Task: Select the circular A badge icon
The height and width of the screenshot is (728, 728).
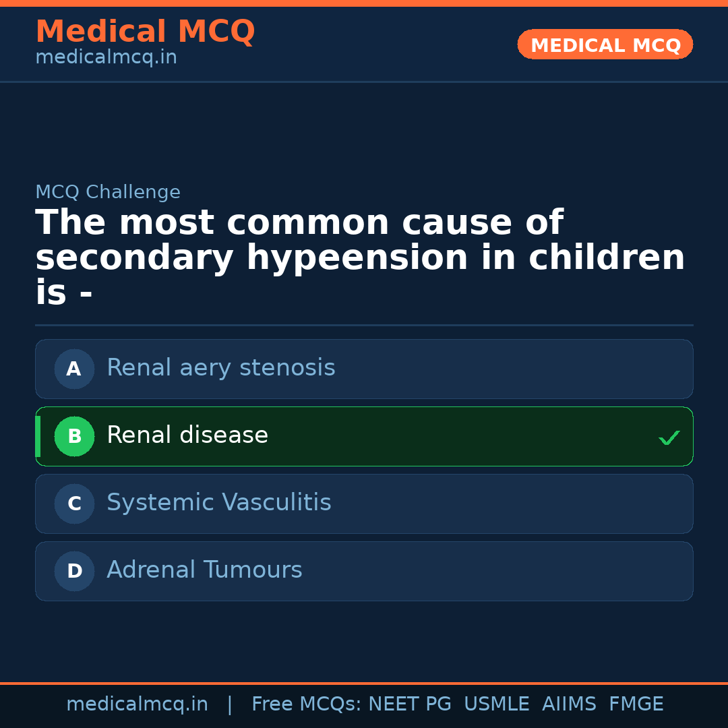Action: coord(74,369)
